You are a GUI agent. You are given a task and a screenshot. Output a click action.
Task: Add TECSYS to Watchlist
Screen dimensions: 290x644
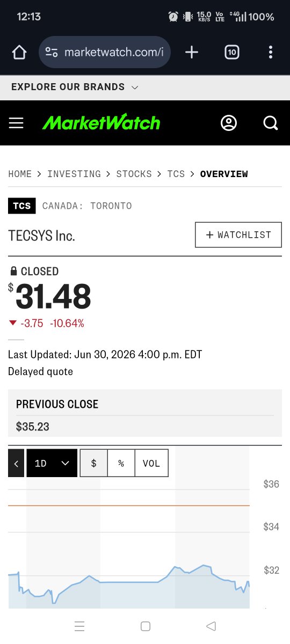pos(238,235)
